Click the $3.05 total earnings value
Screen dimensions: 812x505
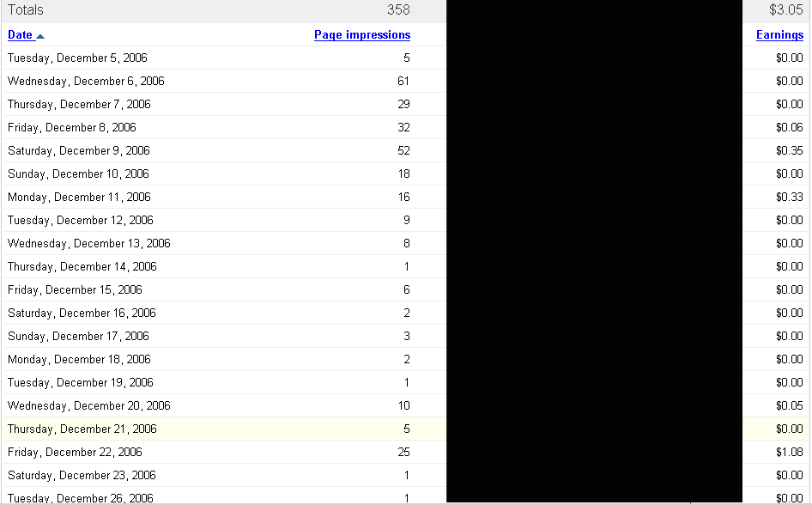786,10
